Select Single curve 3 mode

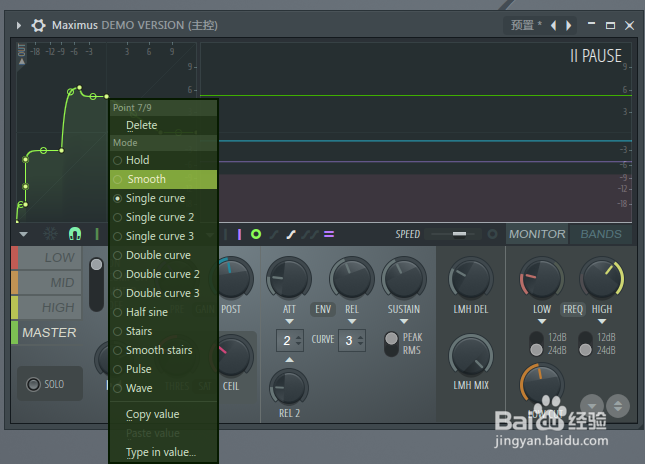pos(163,236)
